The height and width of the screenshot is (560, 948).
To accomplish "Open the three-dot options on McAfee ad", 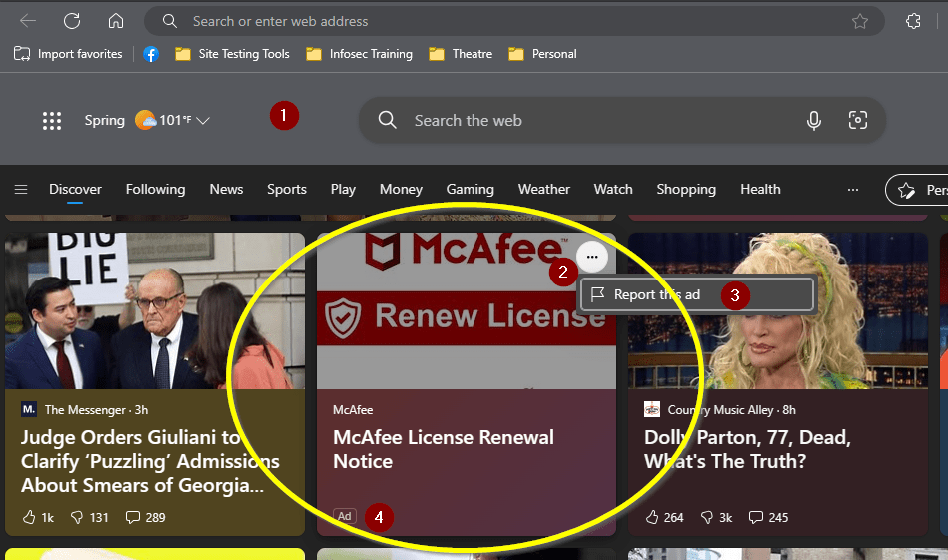I will tap(592, 257).
